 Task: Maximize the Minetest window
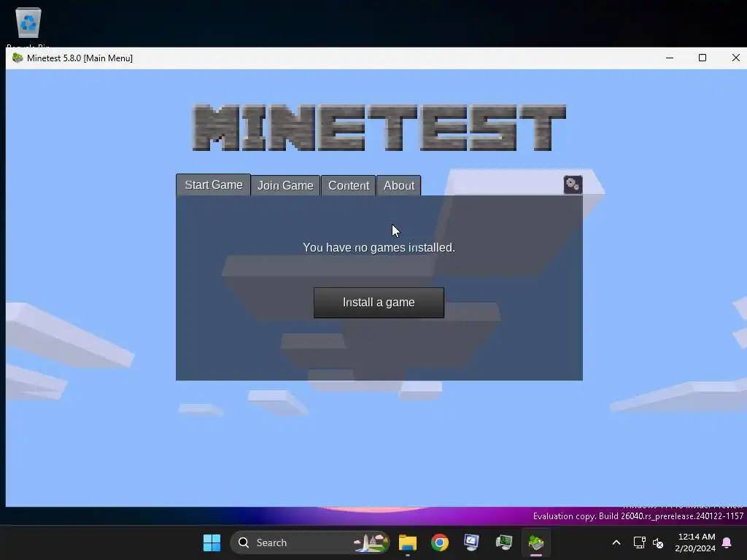pyautogui.click(x=703, y=58)
